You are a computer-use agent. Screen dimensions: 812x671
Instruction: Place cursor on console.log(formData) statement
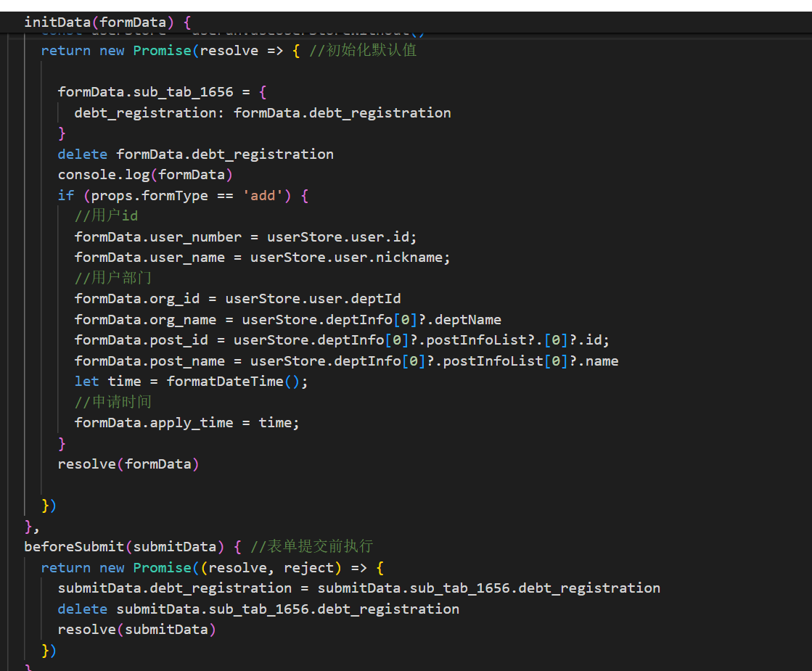[145, 175]
